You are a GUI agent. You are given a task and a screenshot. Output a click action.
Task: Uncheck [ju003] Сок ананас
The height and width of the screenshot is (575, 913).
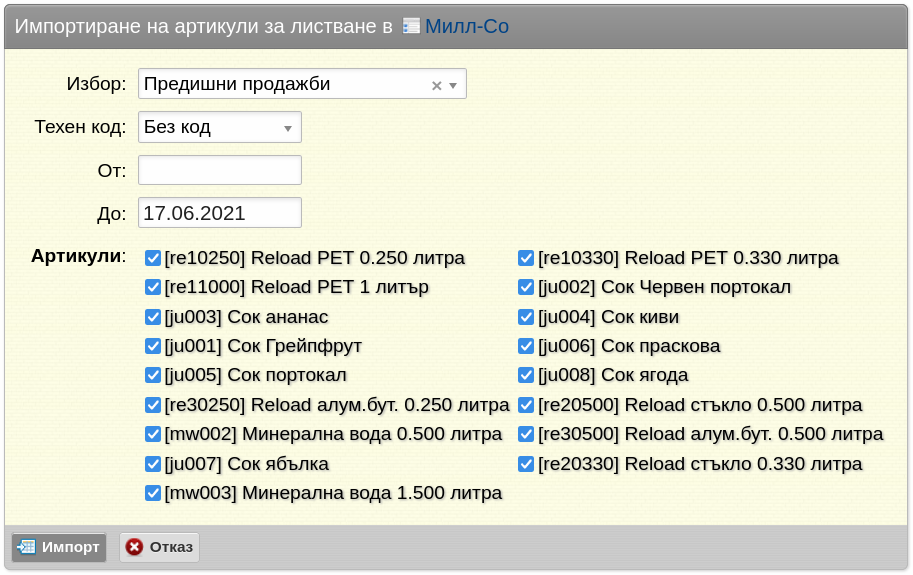point(153,317)
